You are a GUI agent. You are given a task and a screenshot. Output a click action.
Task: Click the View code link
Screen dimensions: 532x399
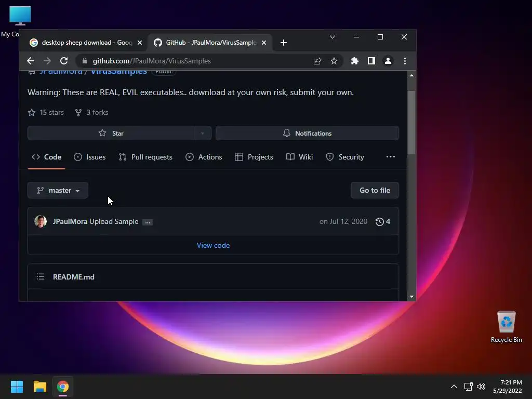click(x=213, y=245)
